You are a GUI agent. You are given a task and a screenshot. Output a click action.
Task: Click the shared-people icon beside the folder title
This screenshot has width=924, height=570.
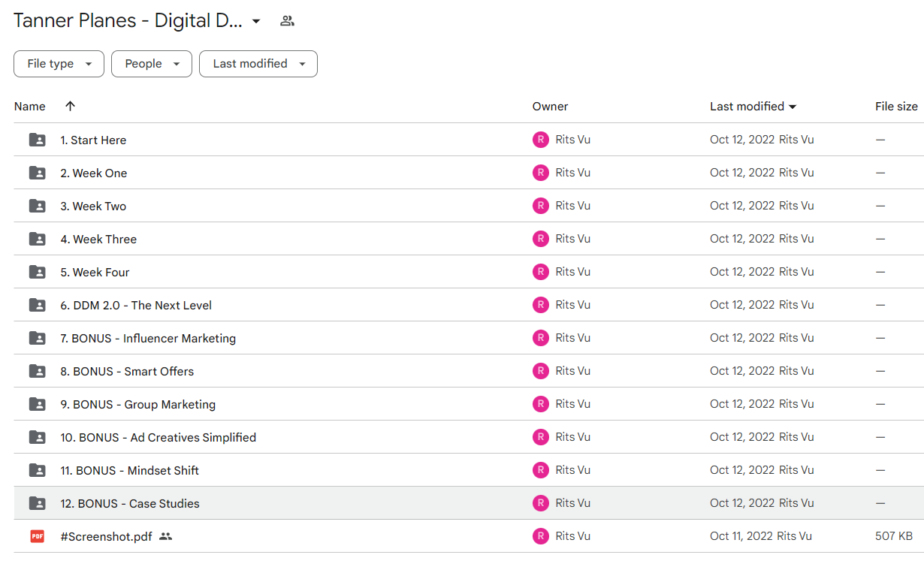tap(287, 21)
